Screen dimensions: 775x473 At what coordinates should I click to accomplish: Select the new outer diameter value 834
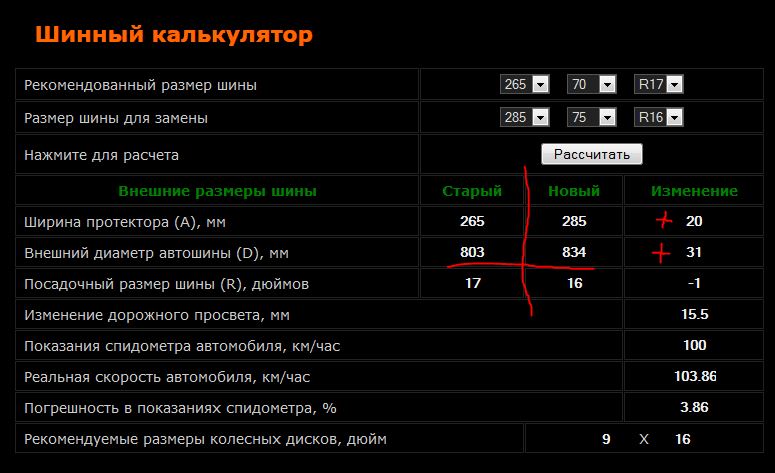tap(574, 252)
